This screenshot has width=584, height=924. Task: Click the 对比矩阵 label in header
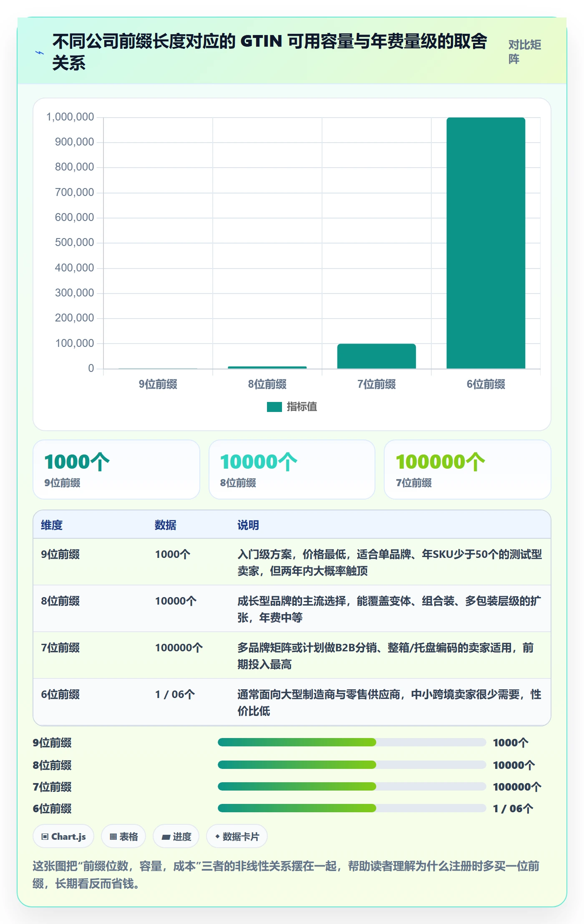524,52
